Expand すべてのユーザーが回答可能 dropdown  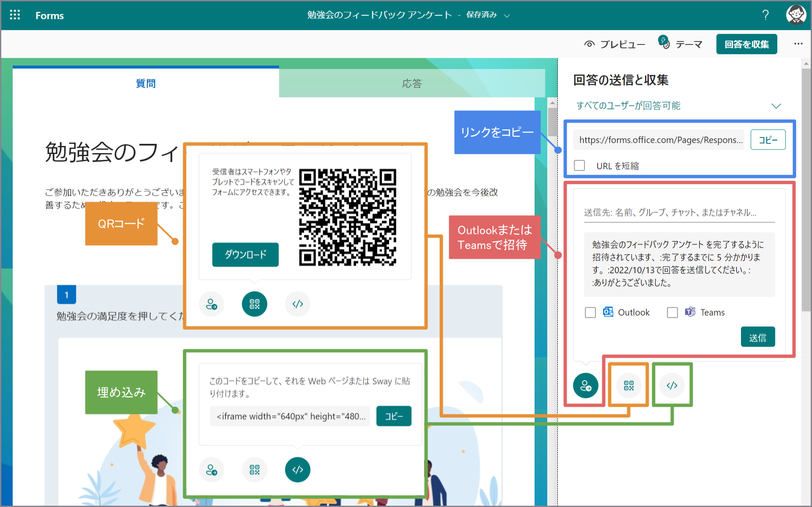coord(679,106)
